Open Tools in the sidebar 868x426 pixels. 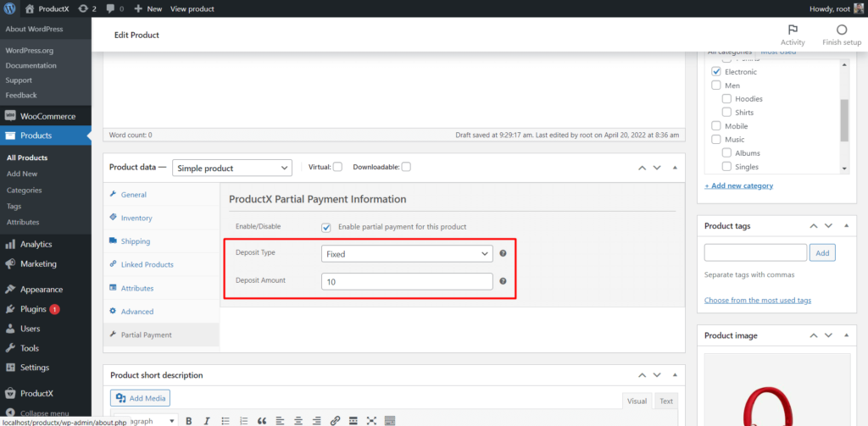click(x=46, y=349)
